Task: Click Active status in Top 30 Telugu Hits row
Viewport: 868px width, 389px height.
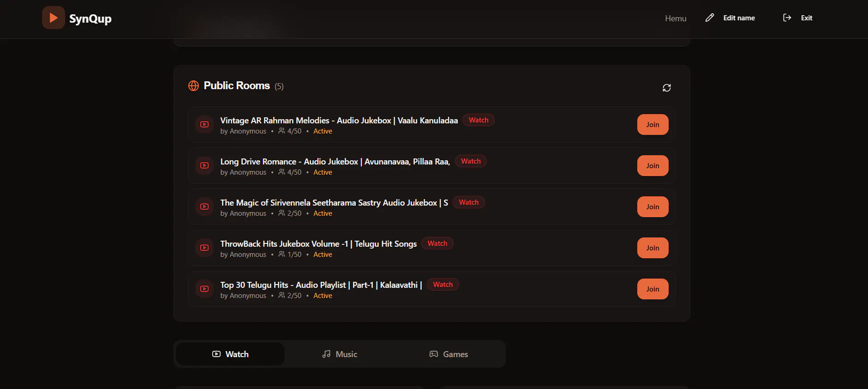Action: 323,296
